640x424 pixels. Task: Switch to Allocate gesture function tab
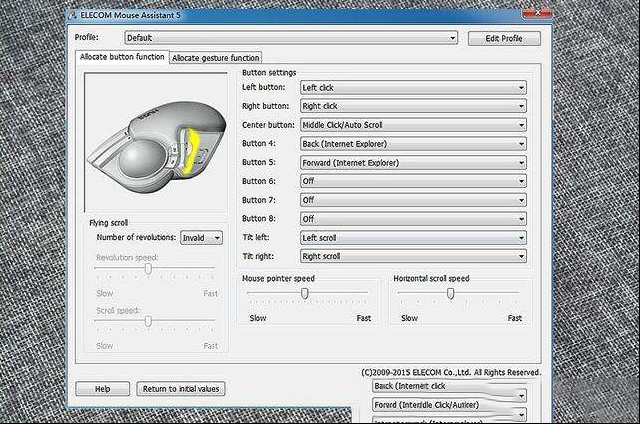[x=216, y=58]
